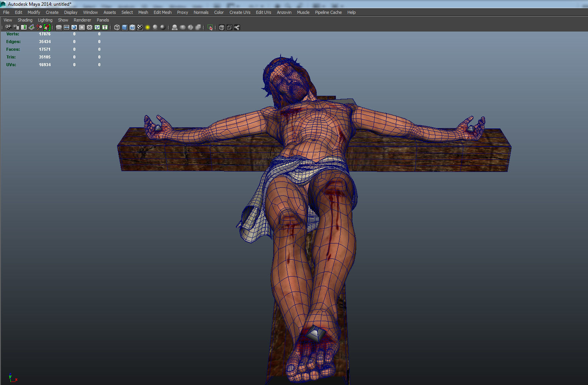588x385 pixels.
Task: Click the Depth of Field icon
Action: point(198,27)
